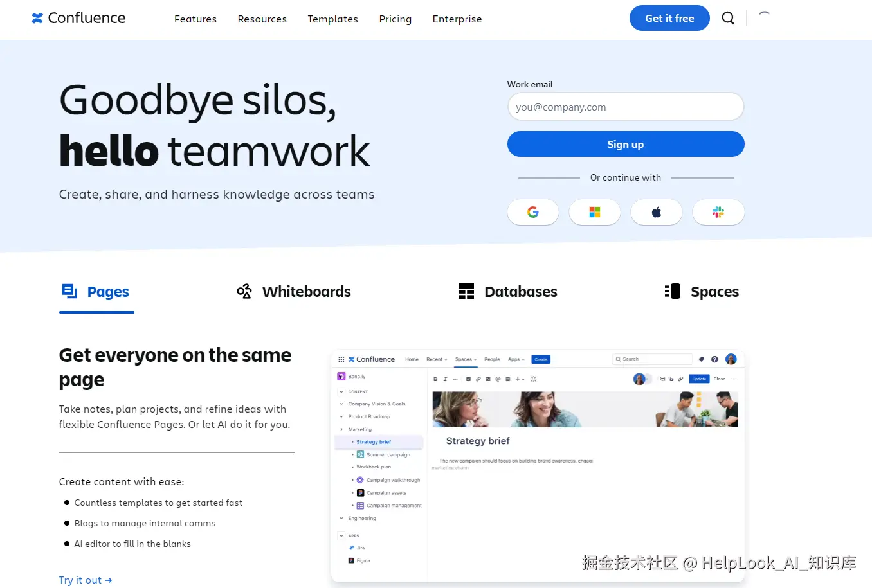Image resolution: width=872 pixels, height=588 pixels.
Task: Click the Figma app entry in the preview sidebar
Action: coord(359,561)
